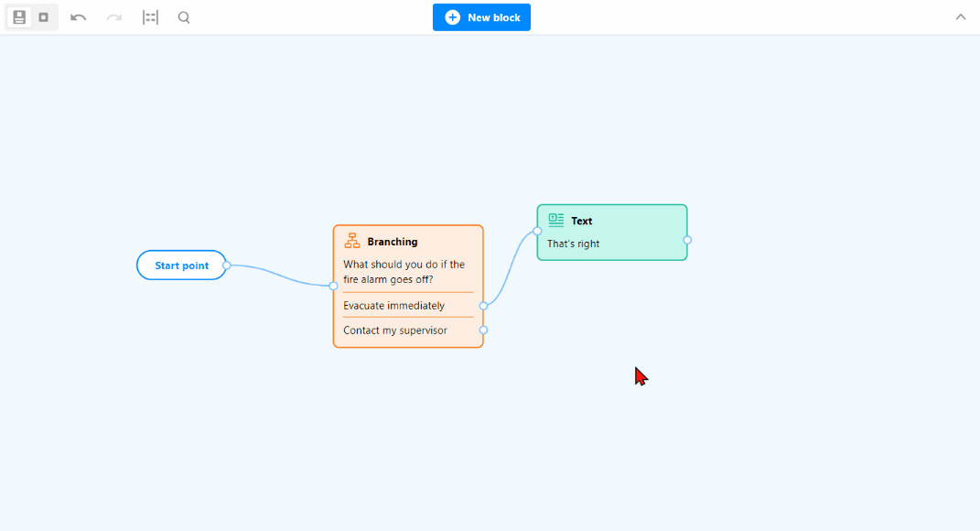
Task: Click the Text block output connector
Action: tap(687, 240)
